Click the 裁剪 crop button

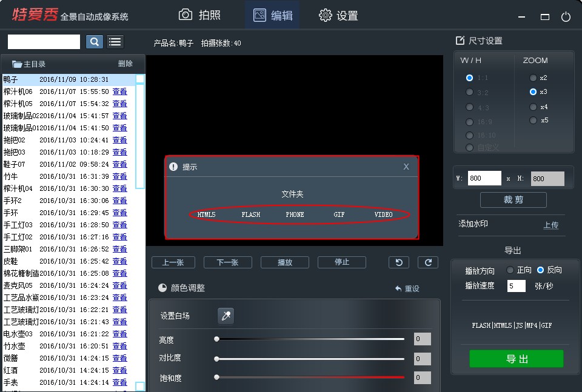click(x=513, y=200)
